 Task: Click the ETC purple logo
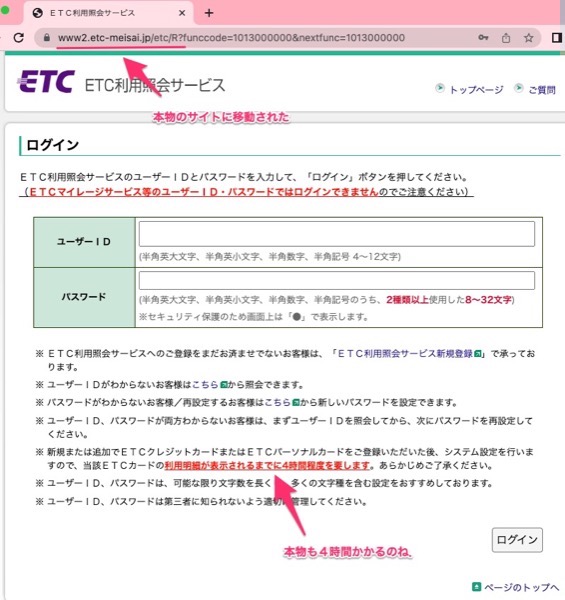[46, 82]
